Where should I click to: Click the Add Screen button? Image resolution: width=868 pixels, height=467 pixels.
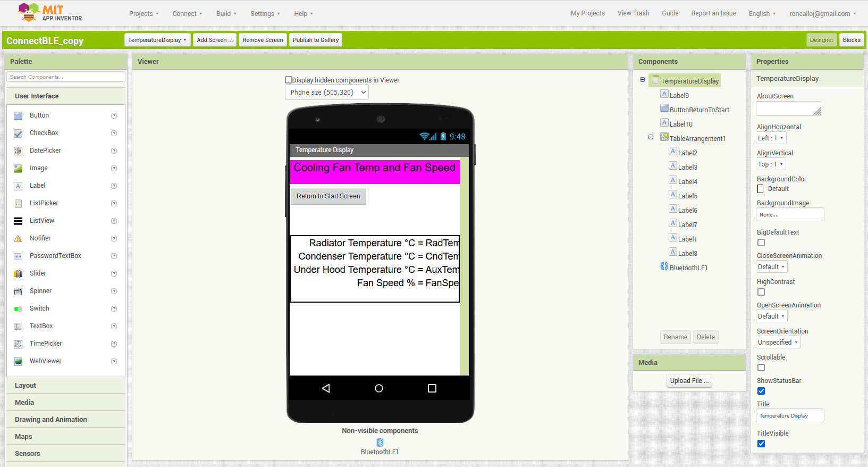(x=215, y=40)
